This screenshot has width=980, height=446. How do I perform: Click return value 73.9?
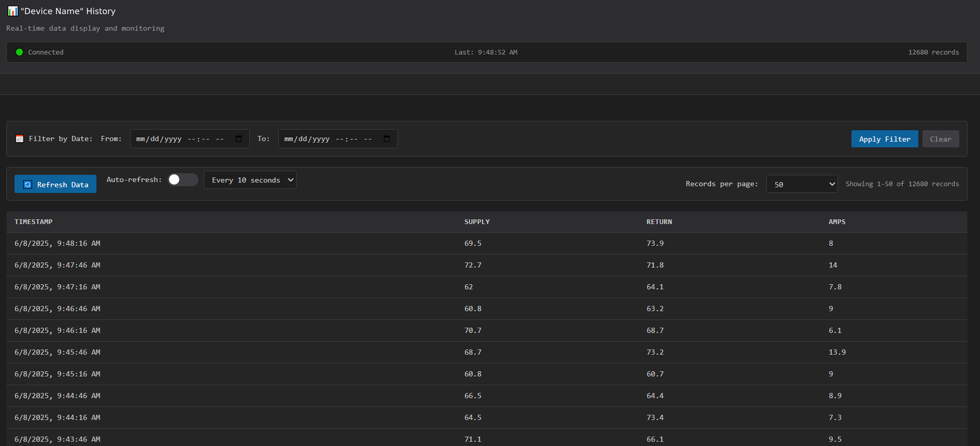click(x=655, y=243)
